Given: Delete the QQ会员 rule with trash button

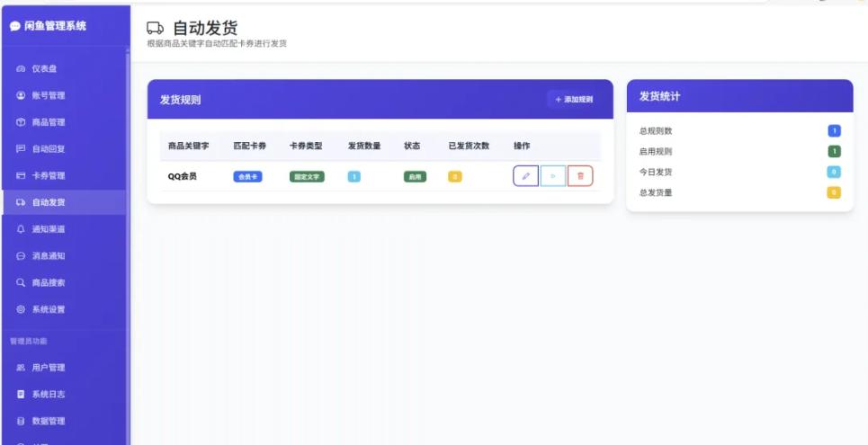Looking at the screenshot, I should tap(580, 176).
